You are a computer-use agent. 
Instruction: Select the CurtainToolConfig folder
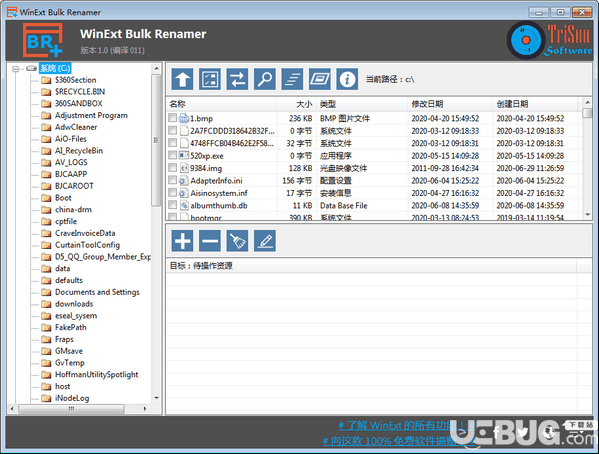(x=87, y=245)
